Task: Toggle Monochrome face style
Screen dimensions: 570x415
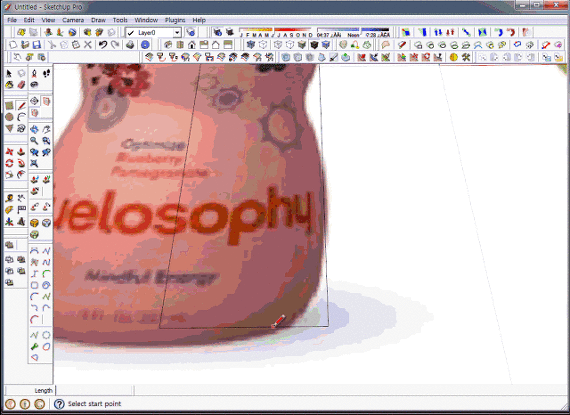Action: click(326, 45)
